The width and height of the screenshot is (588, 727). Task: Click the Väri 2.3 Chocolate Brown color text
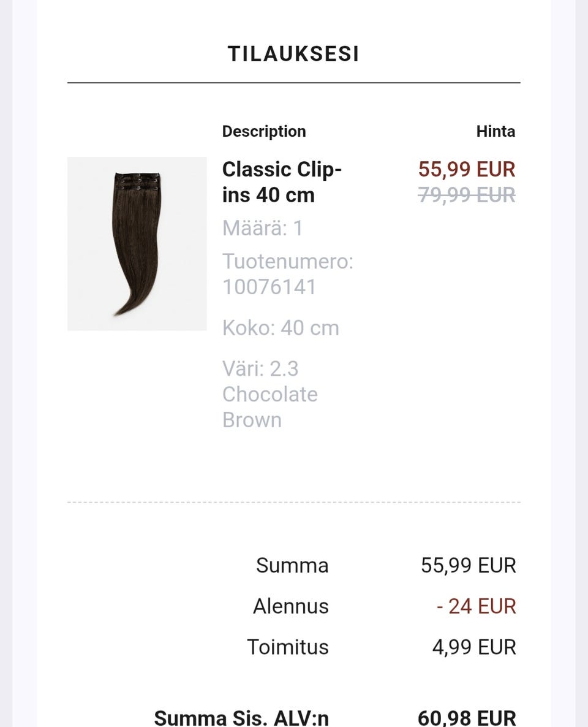pos(270,394)
